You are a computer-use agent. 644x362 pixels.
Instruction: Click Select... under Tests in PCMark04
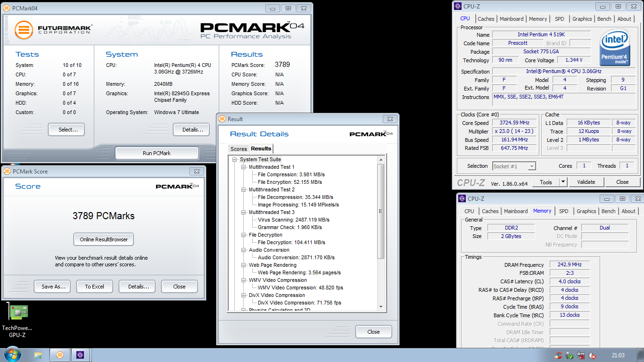(x=66, y=130)
